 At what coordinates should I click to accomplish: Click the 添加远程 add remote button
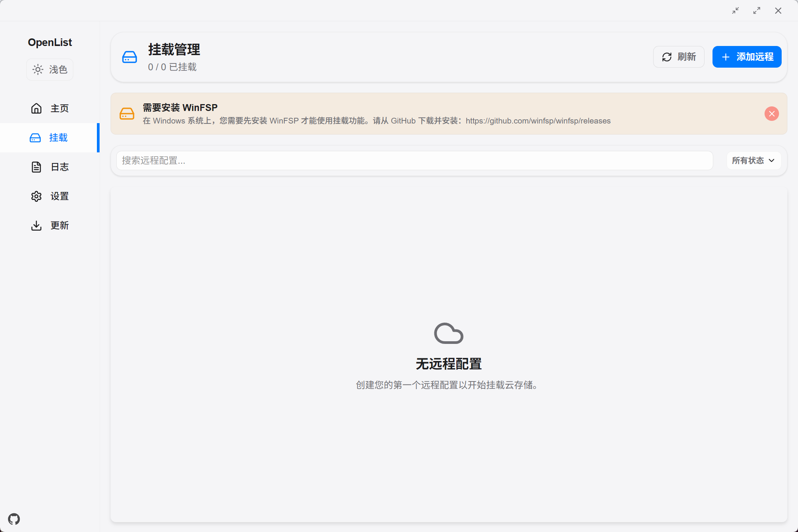(747, 57)
